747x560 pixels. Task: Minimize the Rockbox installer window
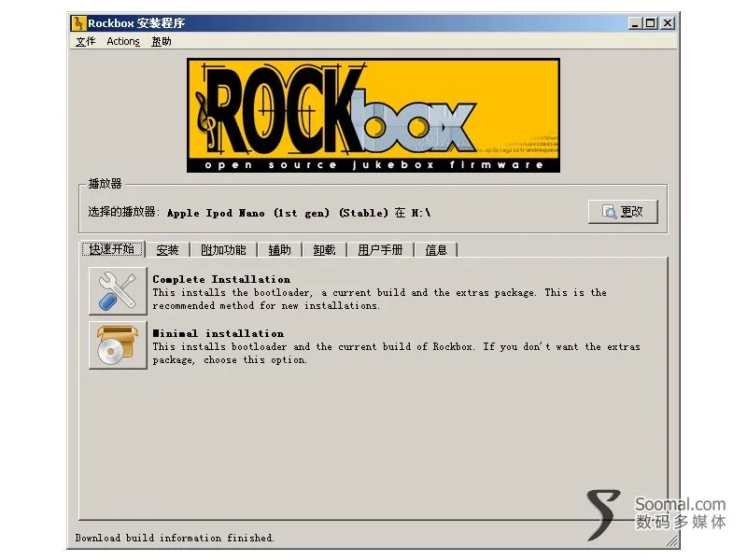(x=635, y=22)
